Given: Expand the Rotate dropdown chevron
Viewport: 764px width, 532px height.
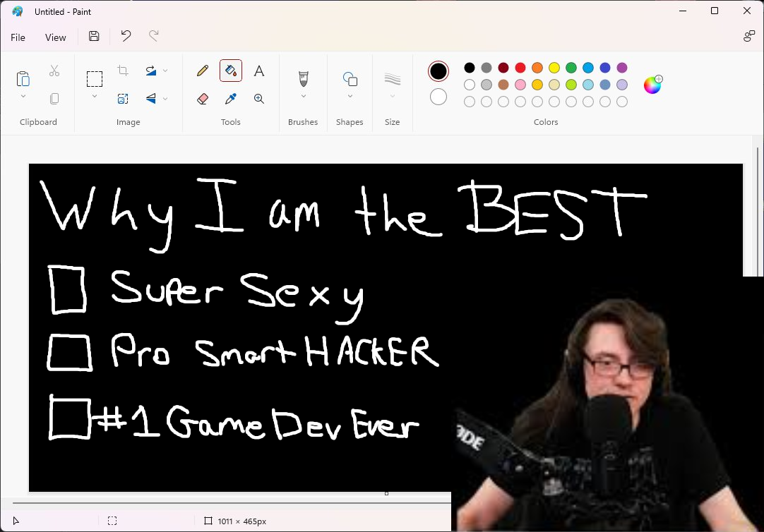Looking at the screenshot, I should click(x=165, y=71).
